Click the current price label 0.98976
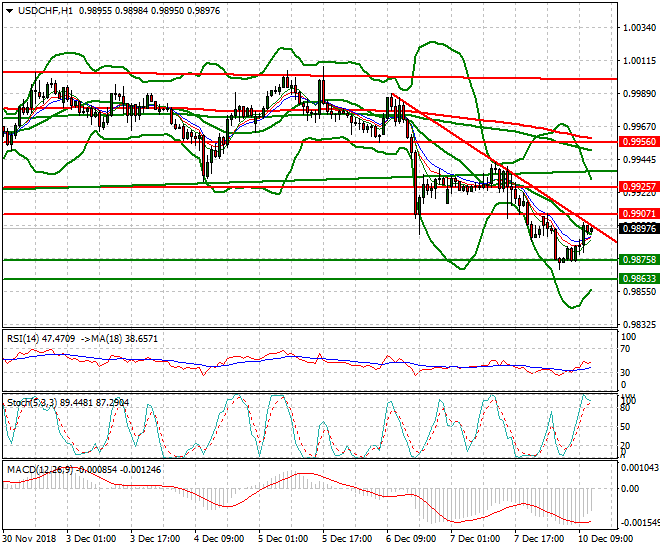This screenshot has height=550, width=660. coord(639,229)
